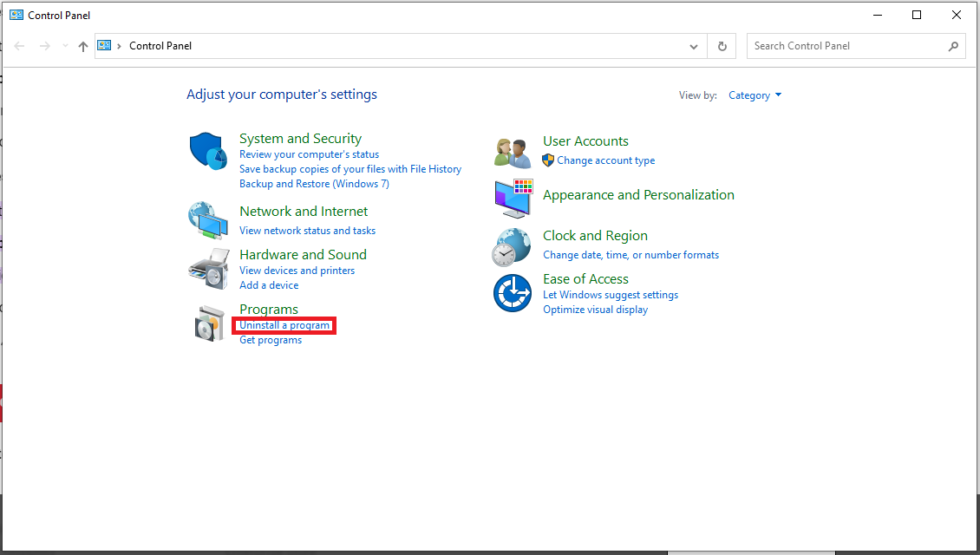Click the search magnifier icon
The width and height of the screenshot is (980, 555).
pos(953,46)
